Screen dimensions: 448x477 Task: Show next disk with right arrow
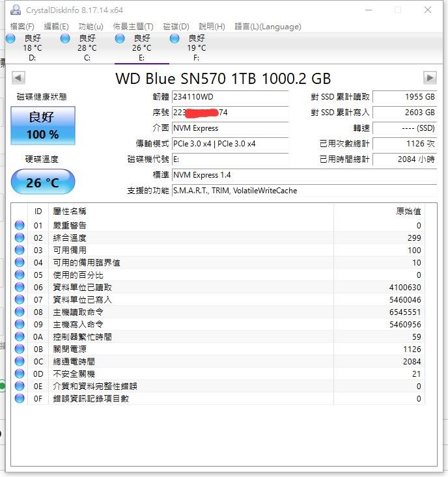(430, 78)
